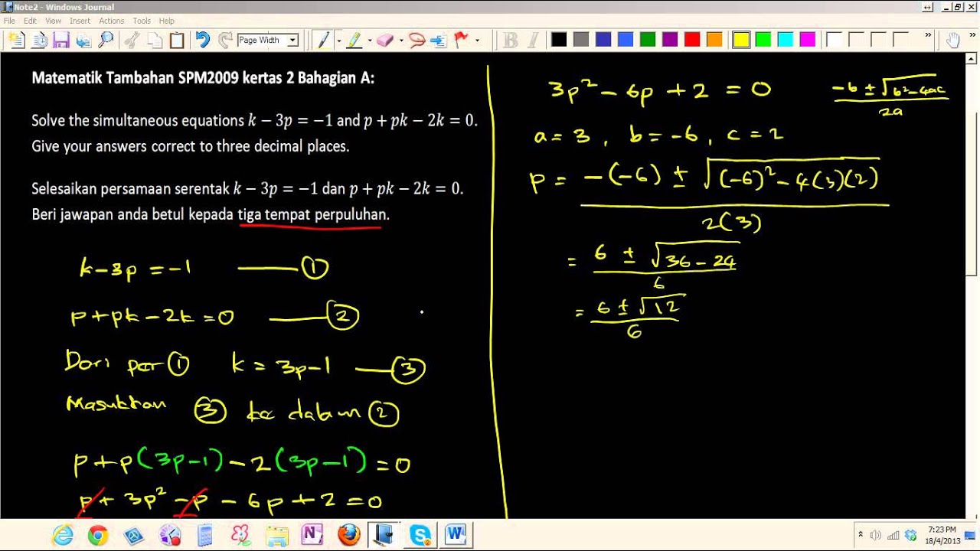Open the Tools menu
This screenshot has height=551, width=980.
[x=142, y=21]
